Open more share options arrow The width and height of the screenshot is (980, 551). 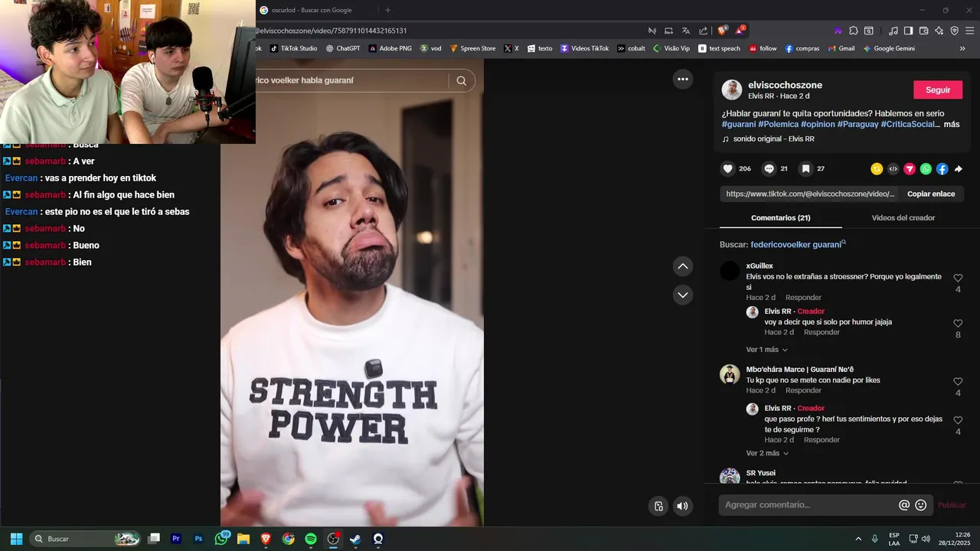pos(958,169)
